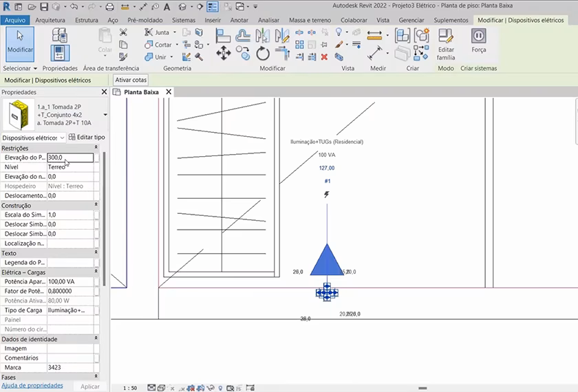Switch to the Anotar ribbon tab
The image size is (578, 392).
point(239,21)
